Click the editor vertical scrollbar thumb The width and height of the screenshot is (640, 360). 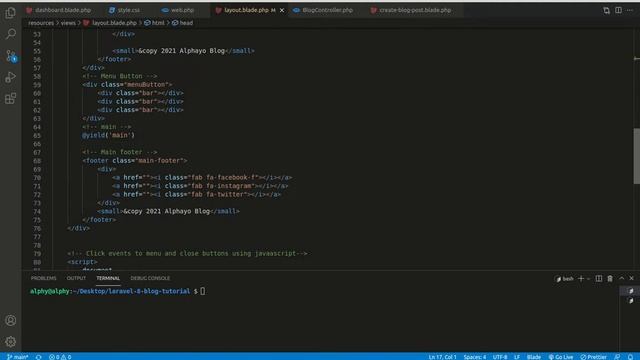tap(637, 156)
